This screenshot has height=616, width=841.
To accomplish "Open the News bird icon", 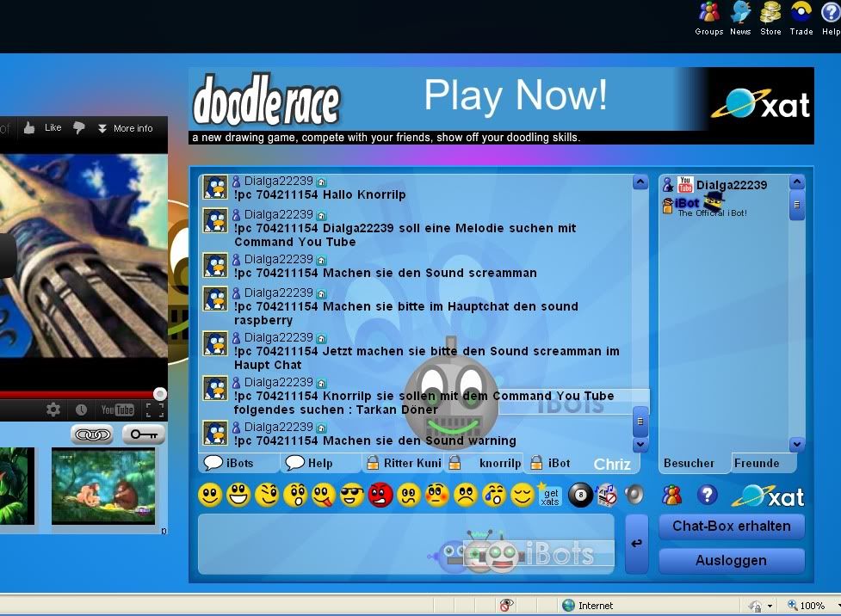I will coord(740,18).
